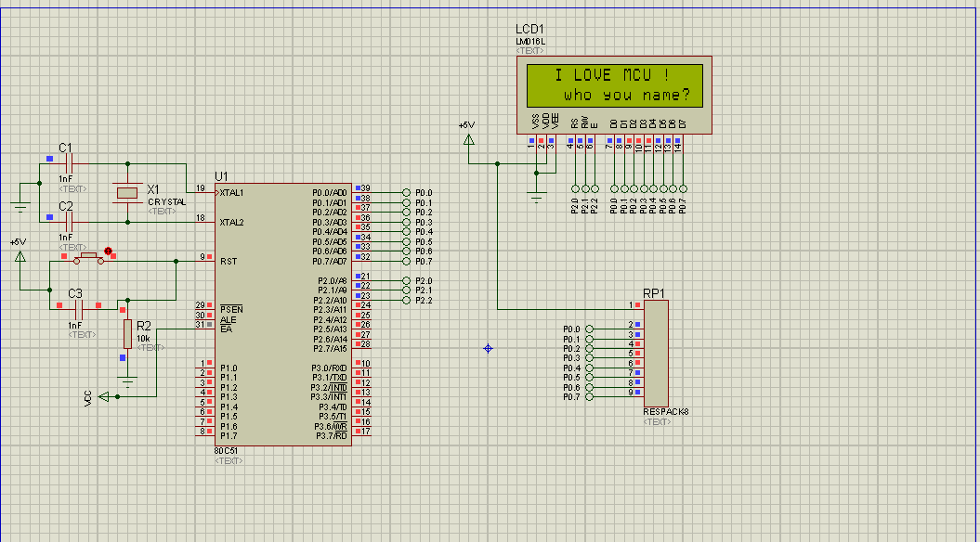Screen dimensions: 980x542
Task: Click P3.7/RD pin 17 on U1
Action: click(x=361, y=435)
